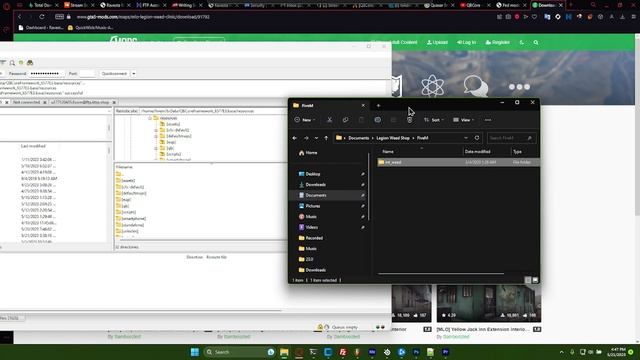Viewport: 640px width, 360px height.
Task: Switch to the Not connected FileZilla tab
Action: coord(27,102)
